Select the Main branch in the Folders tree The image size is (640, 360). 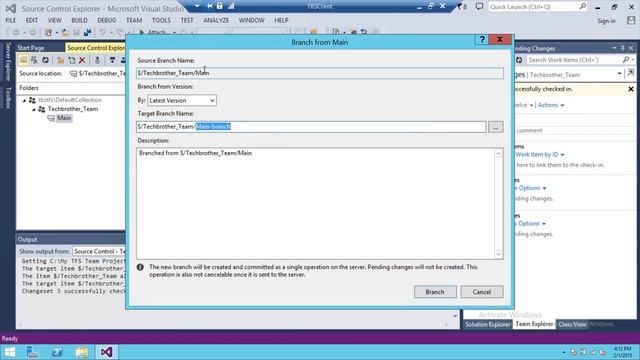64,118
